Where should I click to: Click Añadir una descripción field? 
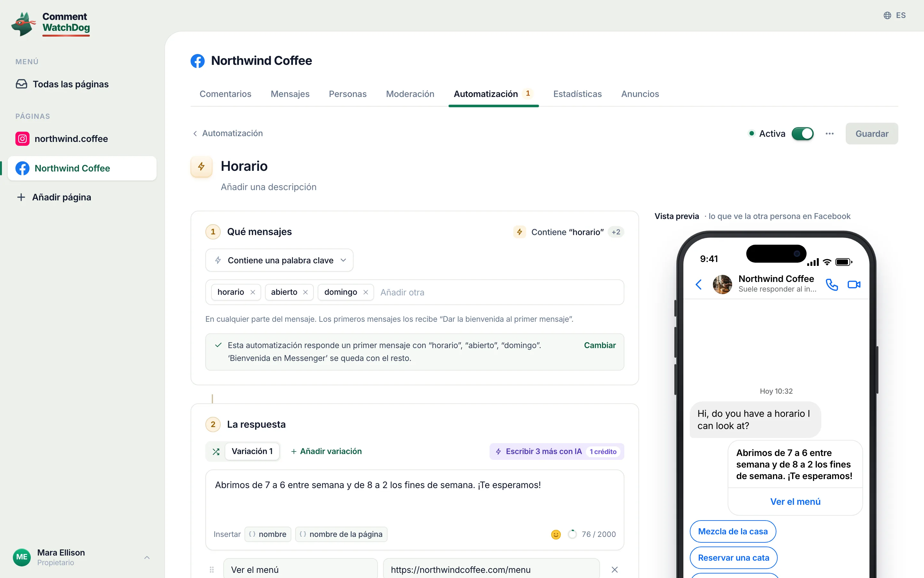coord(269,187)
